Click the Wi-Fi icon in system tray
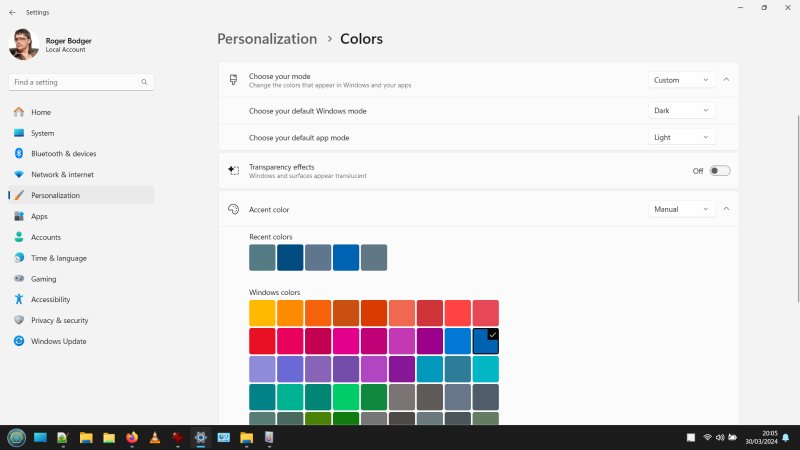The width and height of the screenshot is (800, 450). pos(707,438)
